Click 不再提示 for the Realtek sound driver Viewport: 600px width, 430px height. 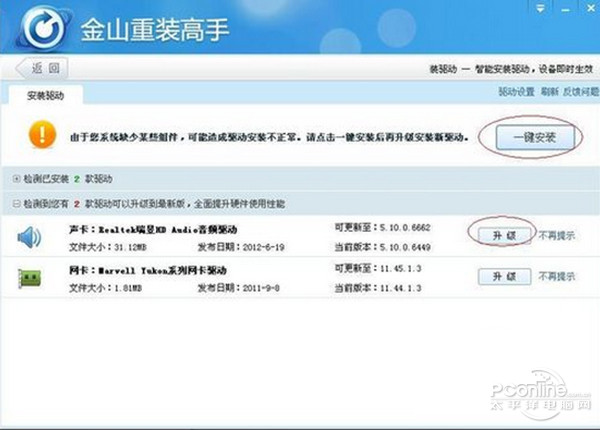[x=557, y=236]
